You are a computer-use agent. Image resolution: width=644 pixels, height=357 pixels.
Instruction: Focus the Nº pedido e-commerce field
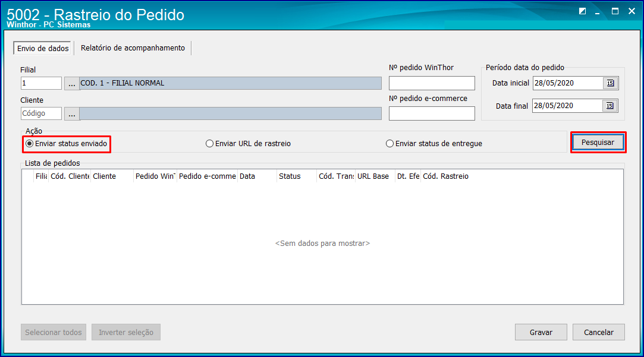point(432,113)
